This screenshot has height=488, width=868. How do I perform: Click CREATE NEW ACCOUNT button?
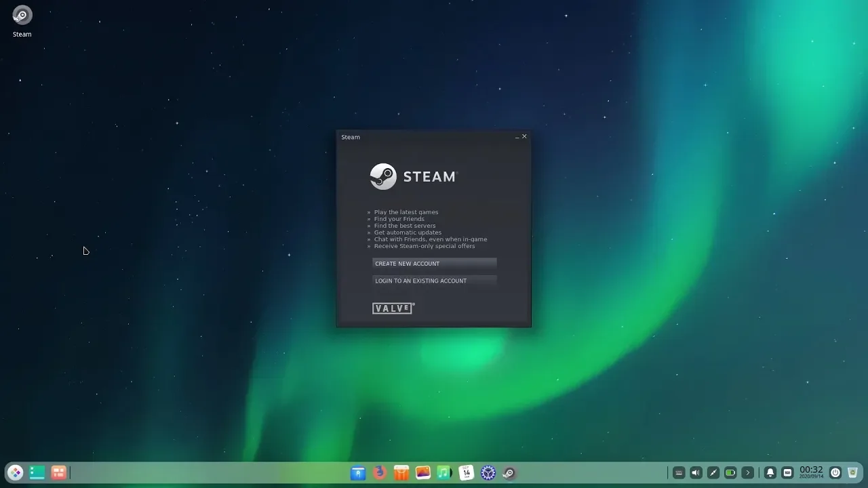434,264
